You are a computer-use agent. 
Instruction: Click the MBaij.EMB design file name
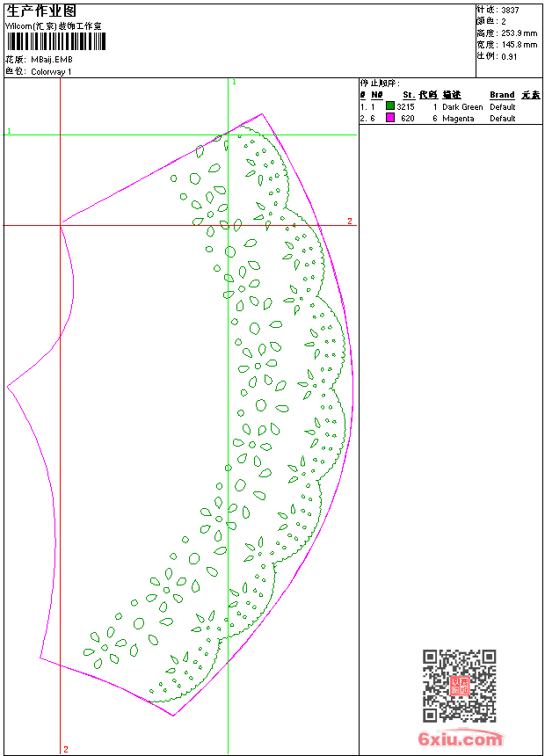pos(52,60)
